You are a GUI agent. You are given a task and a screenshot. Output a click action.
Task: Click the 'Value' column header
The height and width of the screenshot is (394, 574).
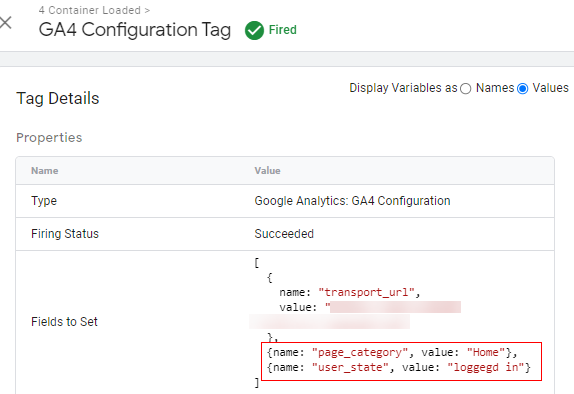click(268, 171)
